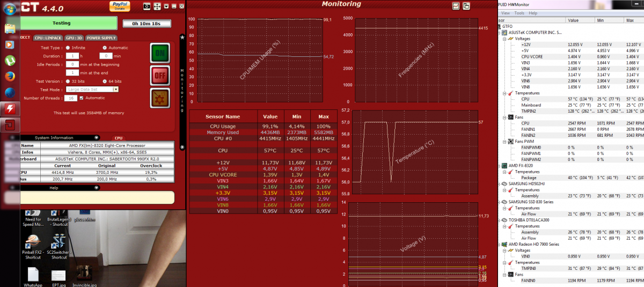This screenshot has width=644, height=287.
Task: Click the Number of threads field
Action: point(71,98)
